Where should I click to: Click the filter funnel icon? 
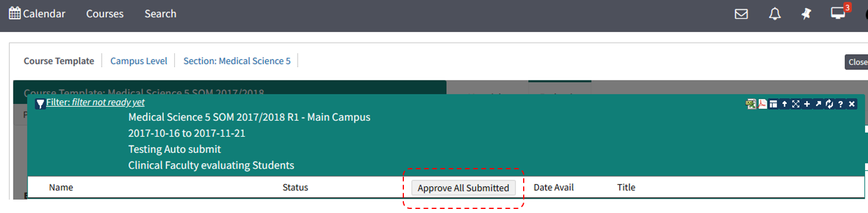pos(40,104)
